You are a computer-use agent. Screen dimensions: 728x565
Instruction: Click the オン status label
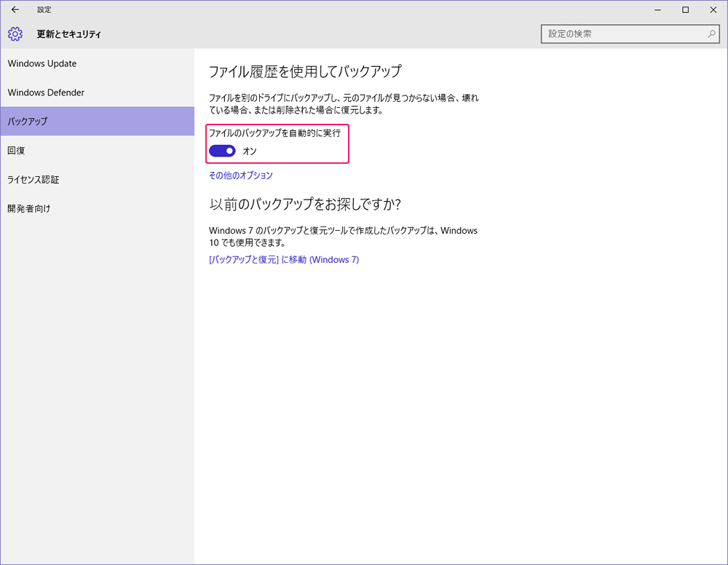250,151
